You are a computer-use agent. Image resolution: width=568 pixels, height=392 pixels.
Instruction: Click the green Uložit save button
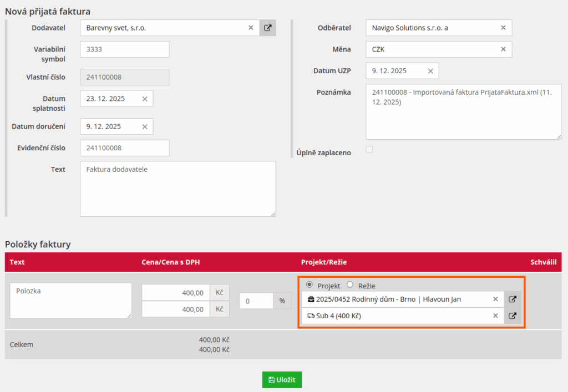(282, 380)
